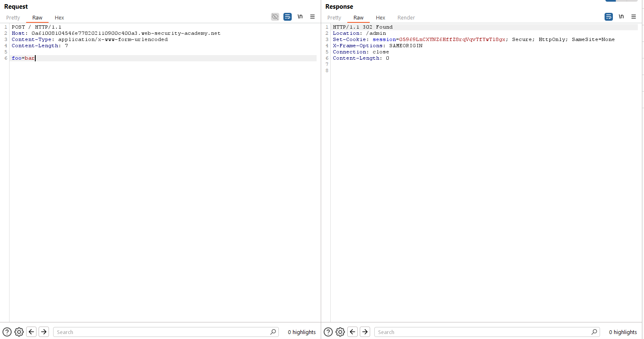Open the Response Render tab

click(x=406, y=18)
